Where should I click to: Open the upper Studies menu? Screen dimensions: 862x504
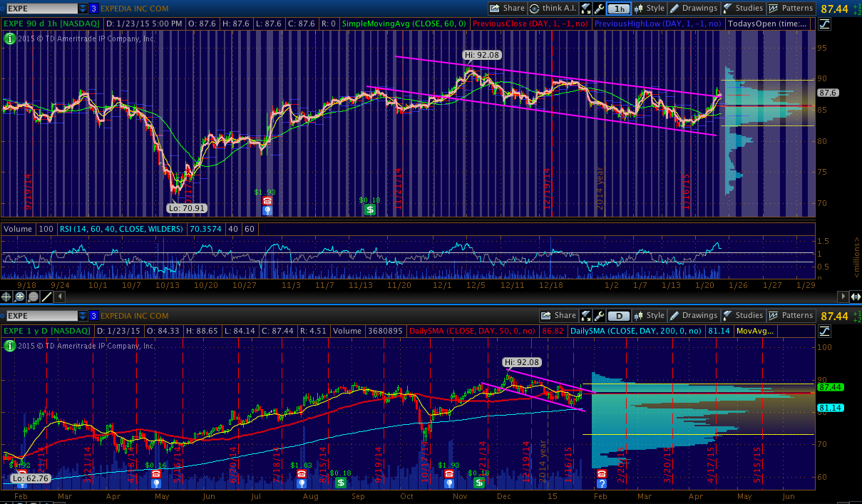744,9
